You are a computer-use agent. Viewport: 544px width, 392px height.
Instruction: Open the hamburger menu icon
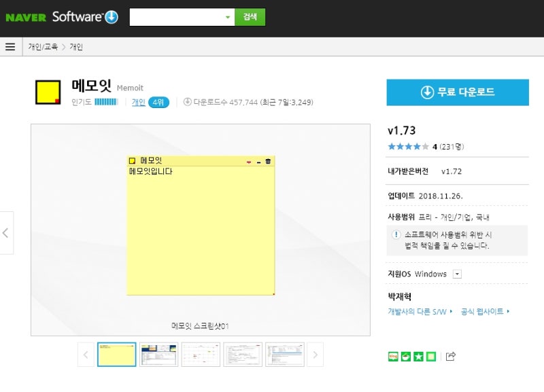[x=10, y=47]
